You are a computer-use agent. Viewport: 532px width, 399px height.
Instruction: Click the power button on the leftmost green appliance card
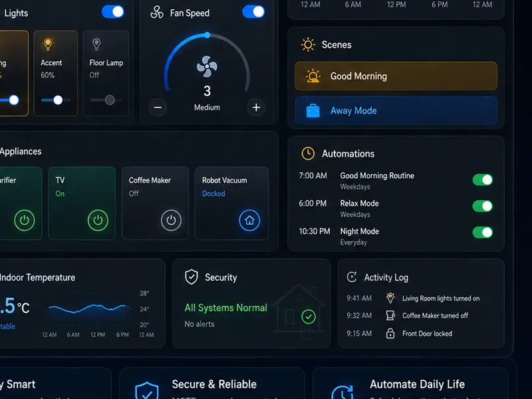coord(25,220)
